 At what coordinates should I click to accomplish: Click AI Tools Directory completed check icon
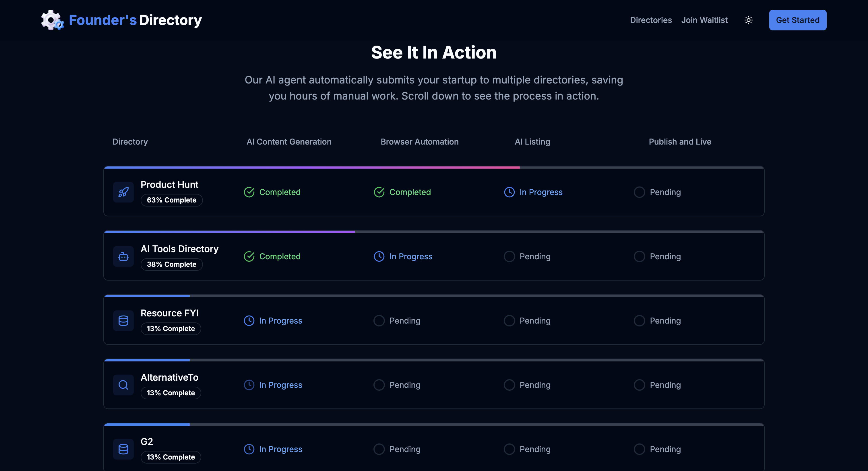point(249,256)
